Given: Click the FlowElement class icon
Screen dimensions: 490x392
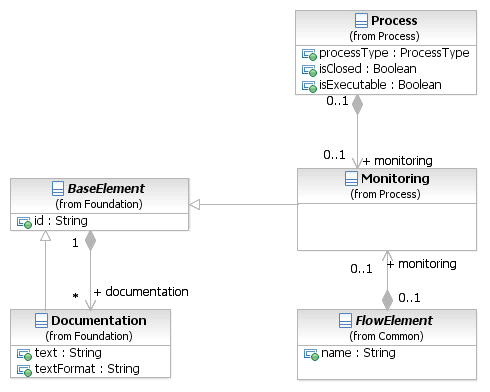Looking at the screenshot, I should [345, 320].
